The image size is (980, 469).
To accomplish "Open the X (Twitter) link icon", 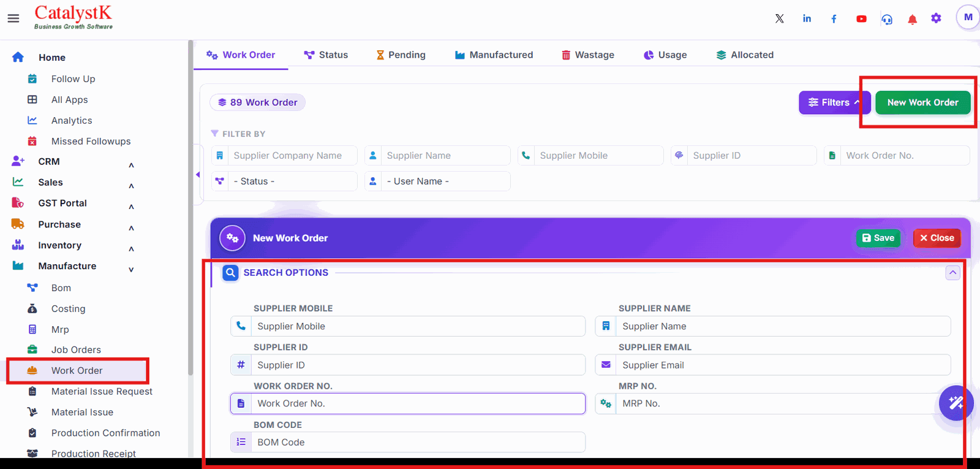I will [x=780, y=18].
